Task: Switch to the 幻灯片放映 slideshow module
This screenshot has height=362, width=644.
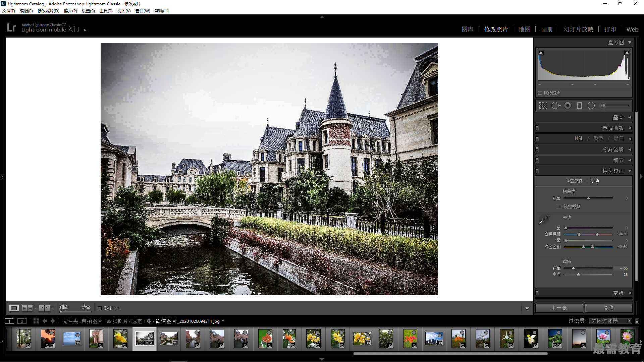Action: click(x=579, y=29)
